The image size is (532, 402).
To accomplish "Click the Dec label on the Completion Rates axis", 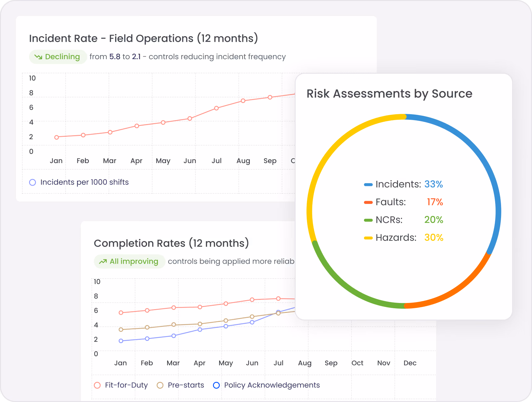I will coord(410,363).
